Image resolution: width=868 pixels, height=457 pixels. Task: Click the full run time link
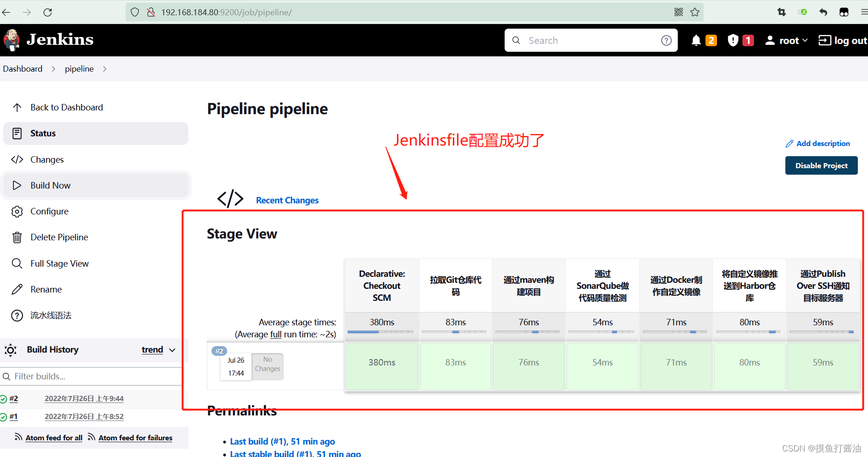pyautogui.click(x=276, y=334)
